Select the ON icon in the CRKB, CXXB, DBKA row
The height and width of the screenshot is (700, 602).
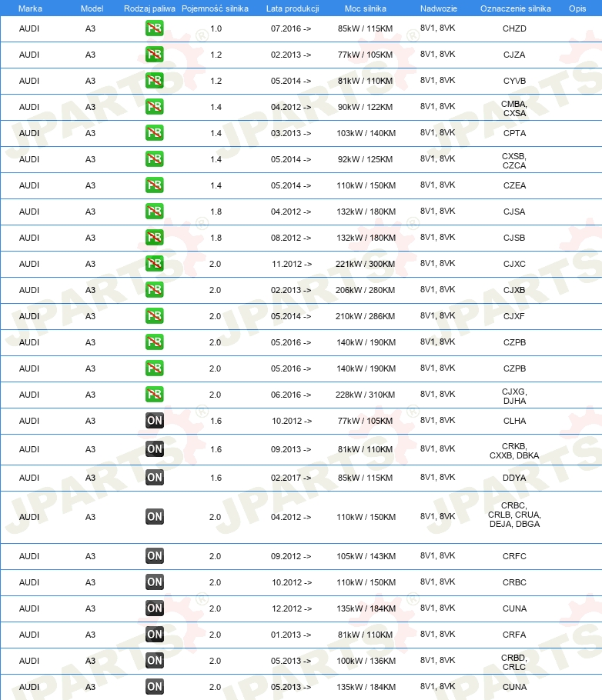pos(154,449)
